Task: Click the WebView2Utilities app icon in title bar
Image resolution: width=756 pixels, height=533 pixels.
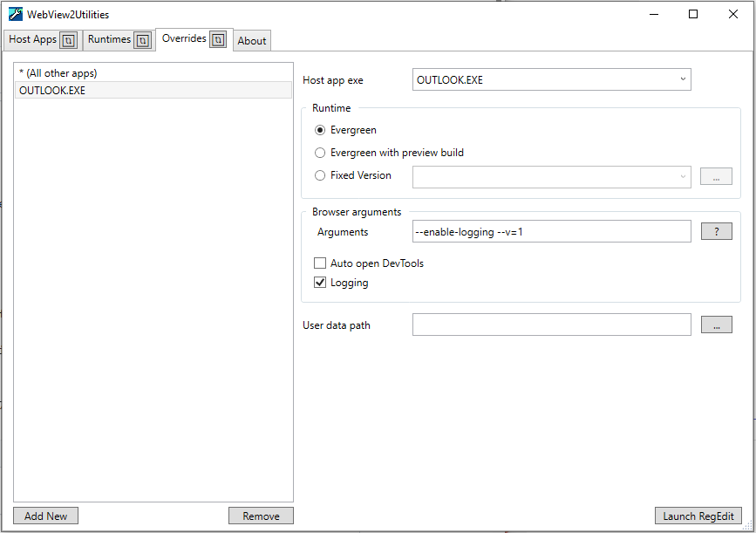Action: 16,14
